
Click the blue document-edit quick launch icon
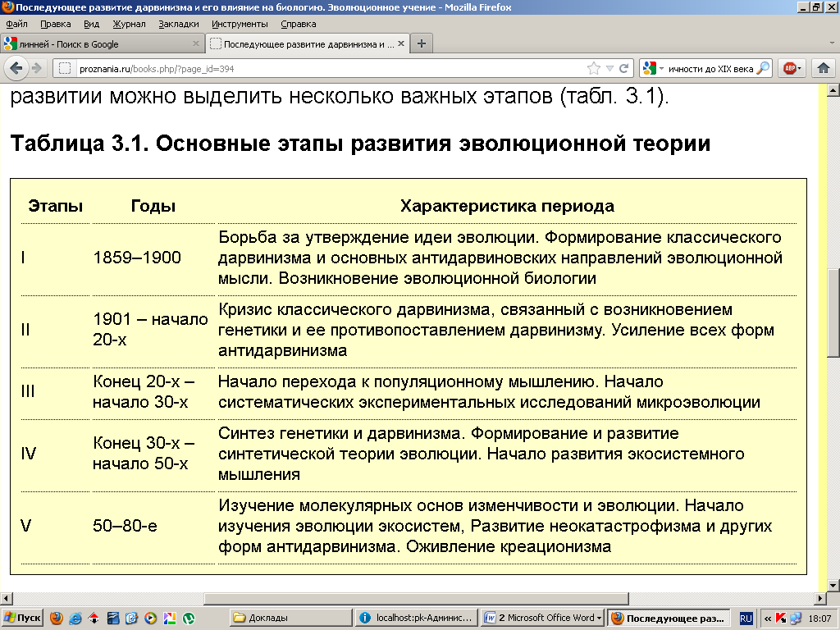[x=131, y=619]
